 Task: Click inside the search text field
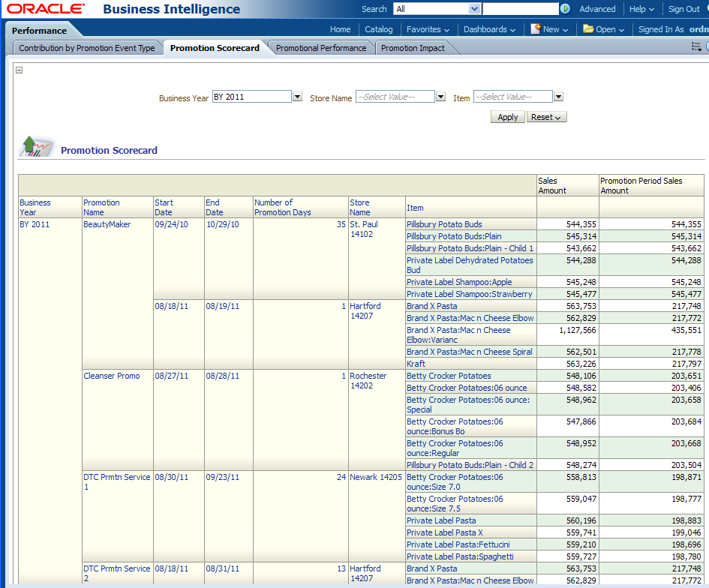tap(520, 9)
